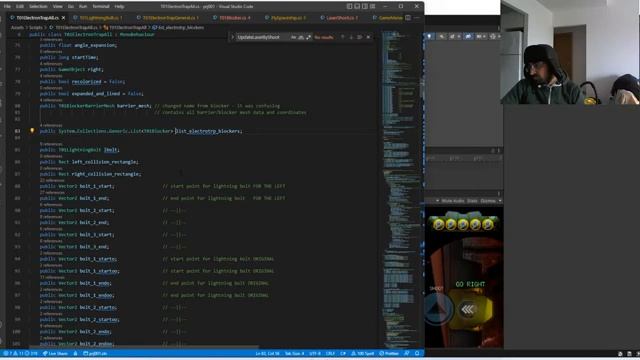Change the C# language mode status item
Image resolution: width=640 pixels, height=360 pixels.
[343, 353]
